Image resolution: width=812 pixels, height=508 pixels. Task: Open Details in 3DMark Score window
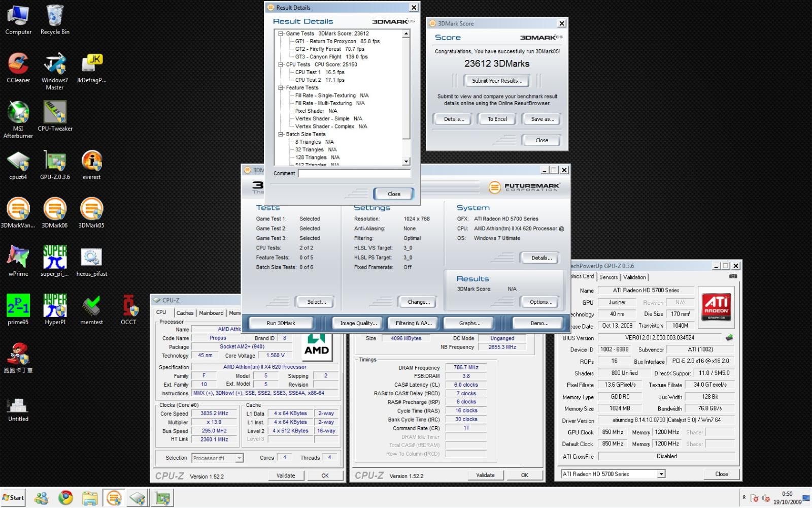point(454,119)
